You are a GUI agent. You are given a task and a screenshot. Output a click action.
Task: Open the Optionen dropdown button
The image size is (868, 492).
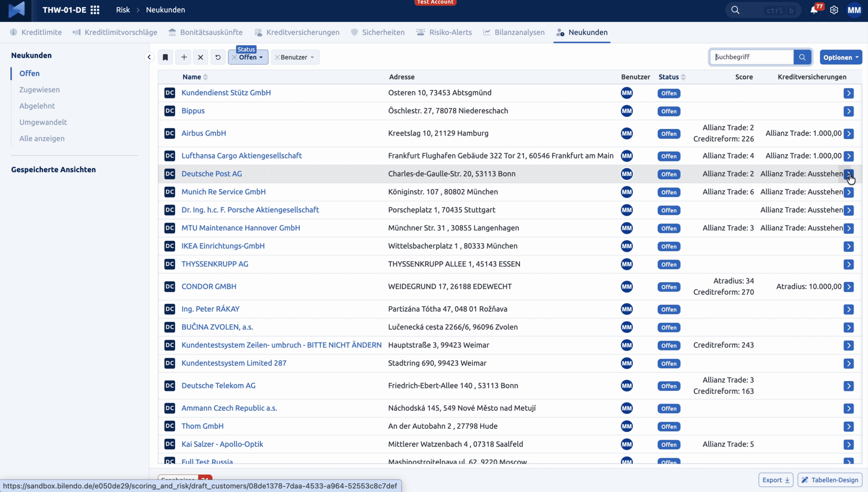[x=841, y=57]
